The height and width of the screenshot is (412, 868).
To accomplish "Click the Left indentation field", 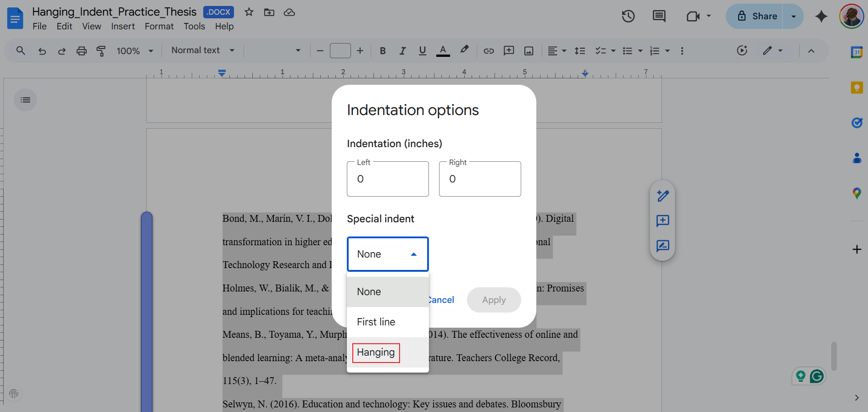I will point(388,179).
